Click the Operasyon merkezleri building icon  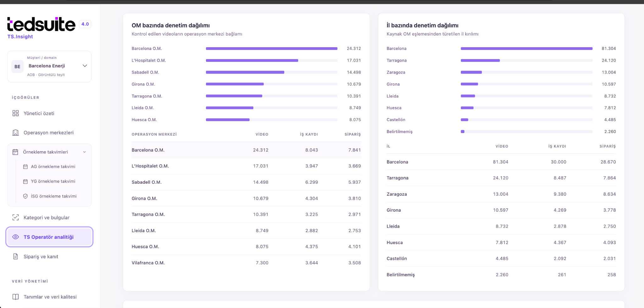point(15,132)
